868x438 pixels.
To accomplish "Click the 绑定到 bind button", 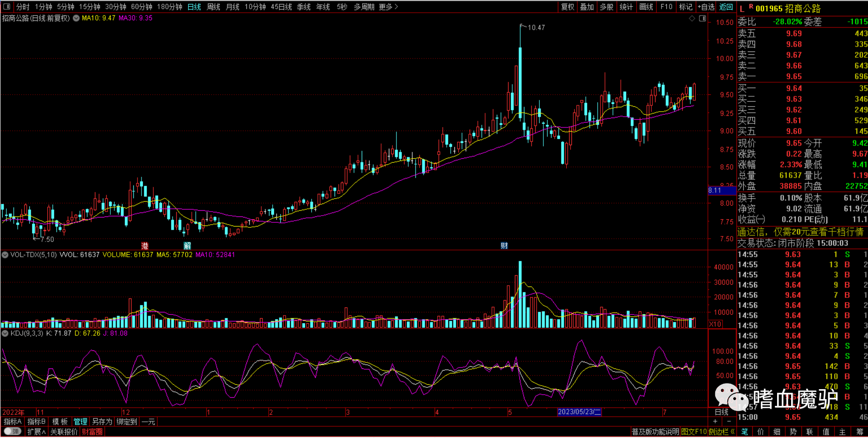I will 127,421.
